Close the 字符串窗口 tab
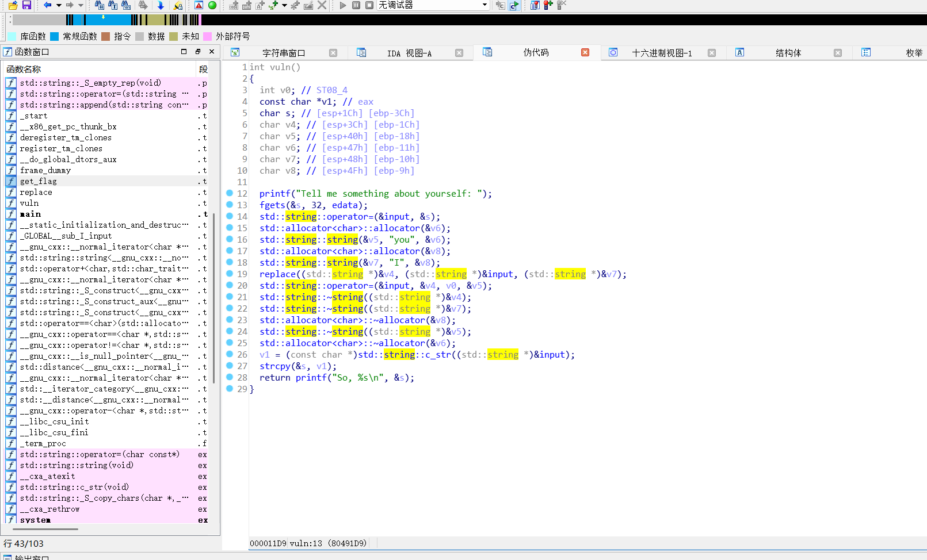The height and width of the screenshot is (560, 927). [x=333, y=53]
